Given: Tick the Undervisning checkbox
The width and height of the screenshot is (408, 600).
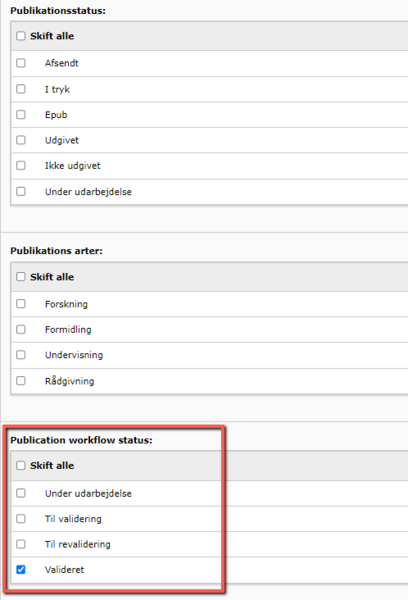Looking at the screenshot, I should (x=21, y=355).
